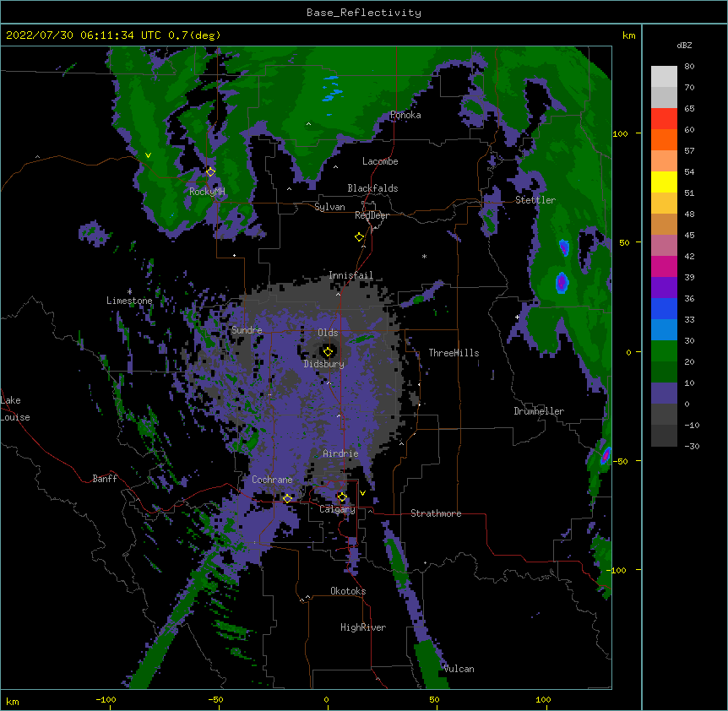Pick the blue 33-36 dBZ legend swatch
The height and width of the screenshot is (711, 728).
664,308
